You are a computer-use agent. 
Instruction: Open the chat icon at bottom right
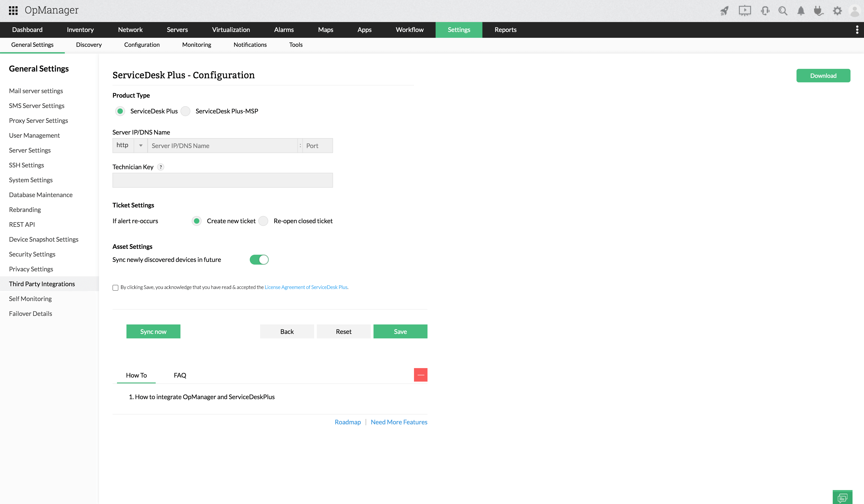(x=842, y=497)
